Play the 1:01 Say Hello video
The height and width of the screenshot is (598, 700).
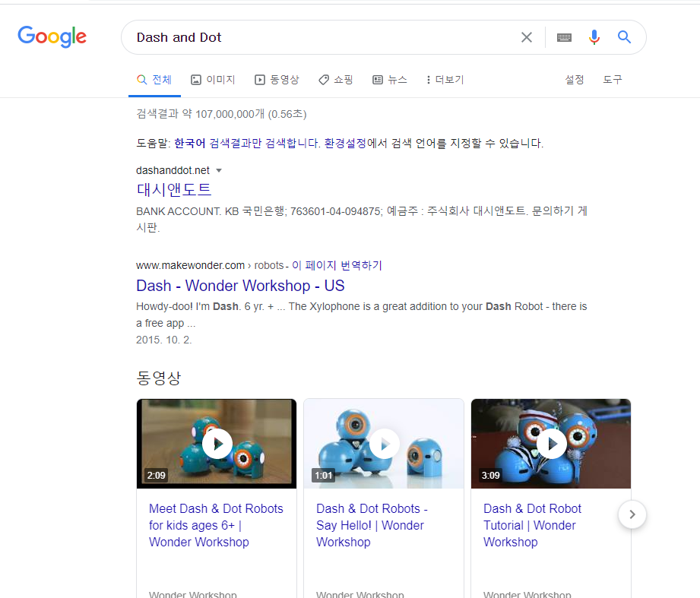384,444
